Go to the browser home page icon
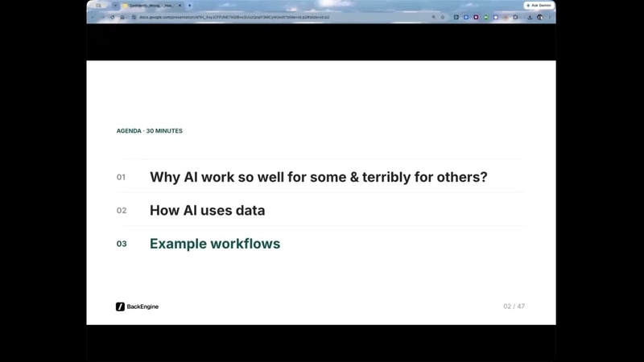 (x=122, y=17)
